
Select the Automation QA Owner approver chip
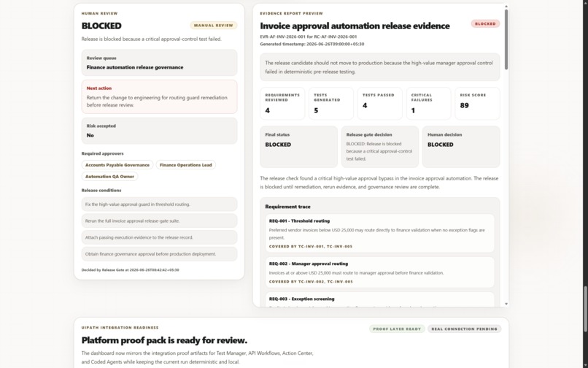click(x=109, y=177)
